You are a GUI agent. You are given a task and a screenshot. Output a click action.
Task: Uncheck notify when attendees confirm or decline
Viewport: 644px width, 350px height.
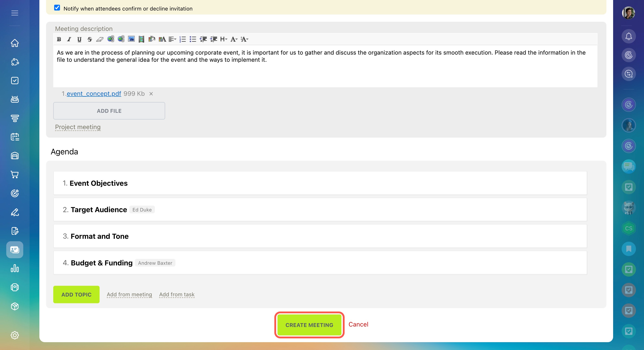(57, 8)
